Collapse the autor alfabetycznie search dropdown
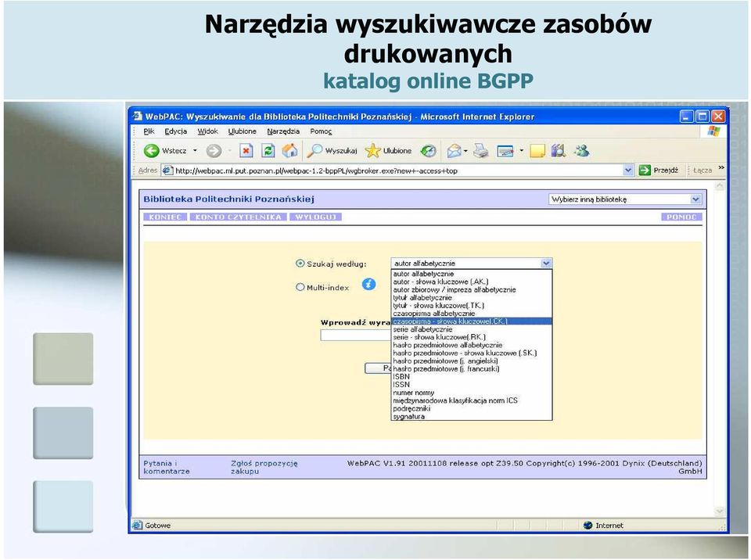The width and height of the screenshot is (751, 560). tap(546, 263)
